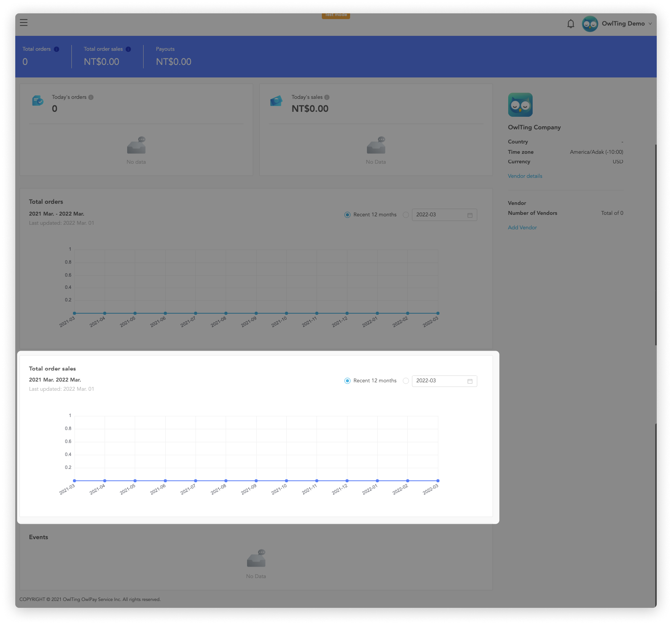
Task: Click the info icon beside Today's orders
Action: click(91, 97)
